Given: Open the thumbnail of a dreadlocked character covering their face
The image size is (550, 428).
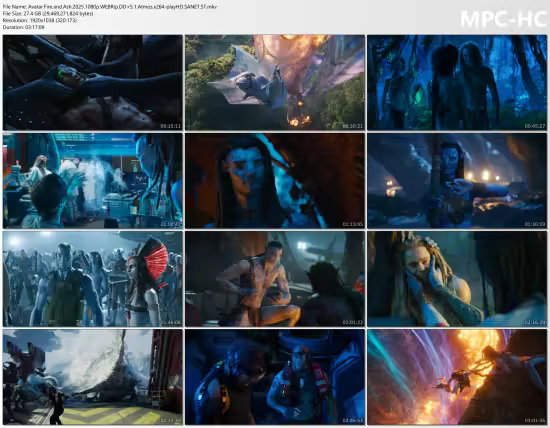Looking at the screenshot, I should pos(457,279).
